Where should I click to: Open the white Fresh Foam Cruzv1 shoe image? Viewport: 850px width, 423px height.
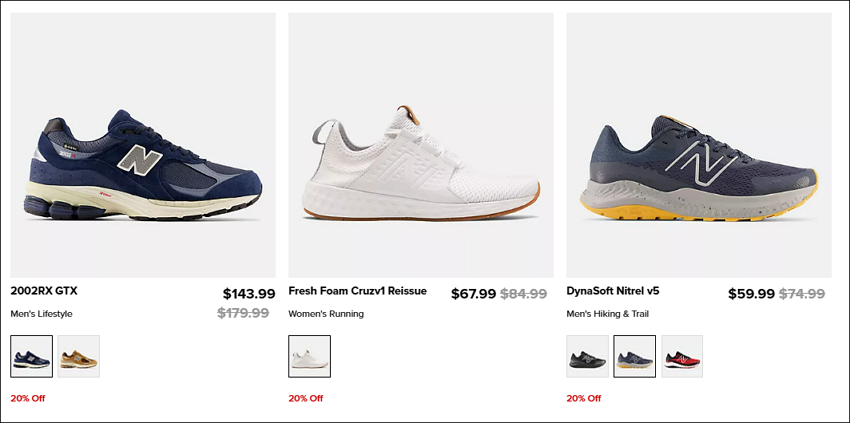pyautogui.click(x=421, y=145)
